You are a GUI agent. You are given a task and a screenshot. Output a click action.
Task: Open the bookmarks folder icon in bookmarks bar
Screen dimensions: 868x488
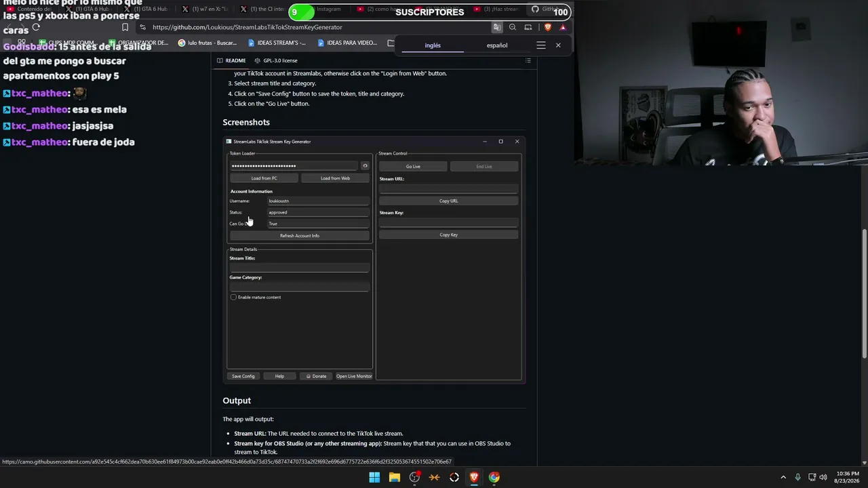point(391,43)
